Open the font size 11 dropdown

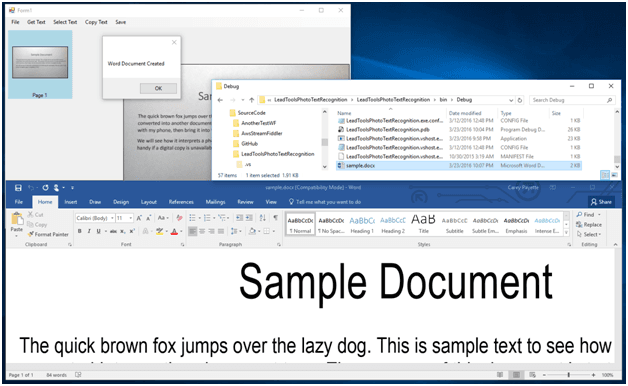pos(131,218)
